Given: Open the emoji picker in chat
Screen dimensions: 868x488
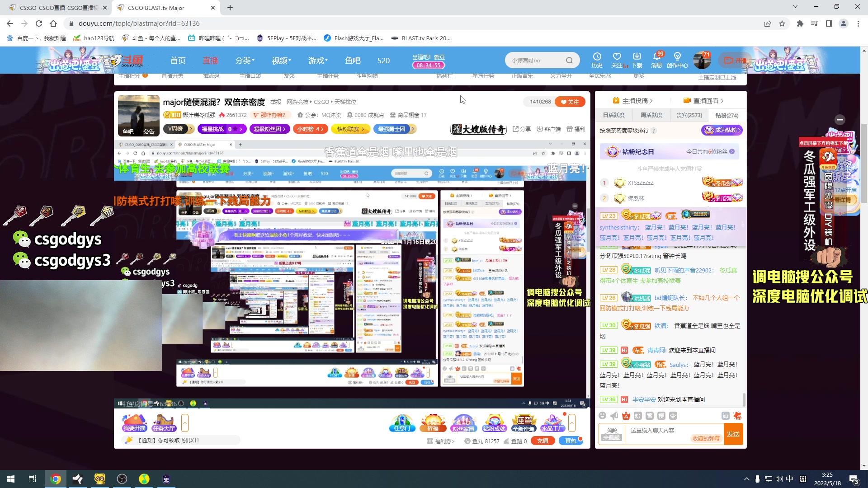Looking at the screenshot, I should point(602,416).
